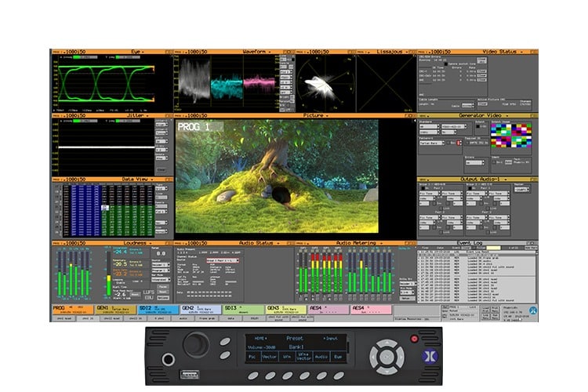
Task: Select the SDI3 source tab
Action: 244,310
